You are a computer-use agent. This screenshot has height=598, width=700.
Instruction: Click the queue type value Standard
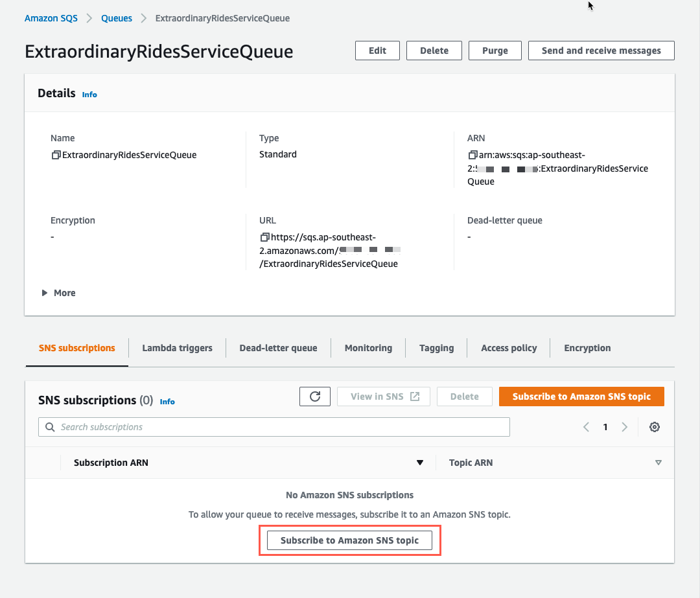(x=277, y=154)
